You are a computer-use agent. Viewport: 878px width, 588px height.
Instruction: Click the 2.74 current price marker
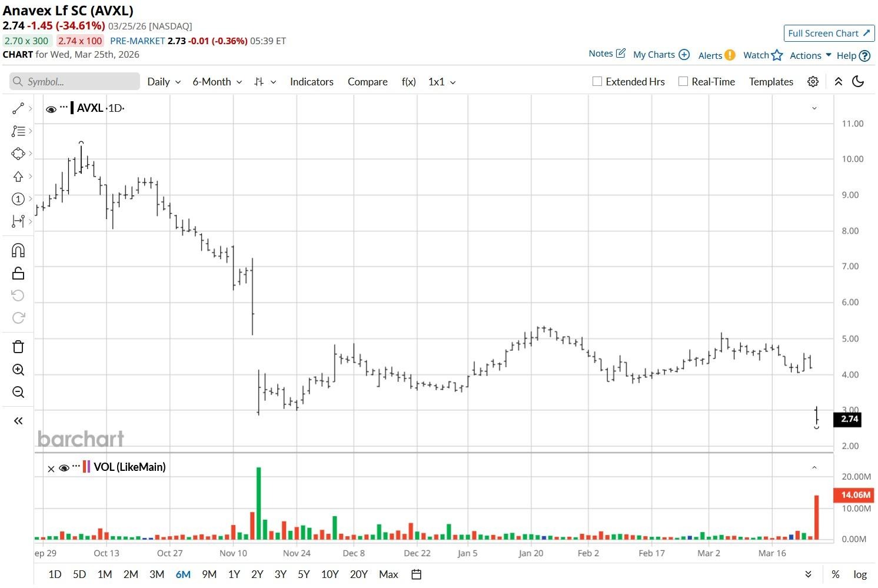point(847,419)
